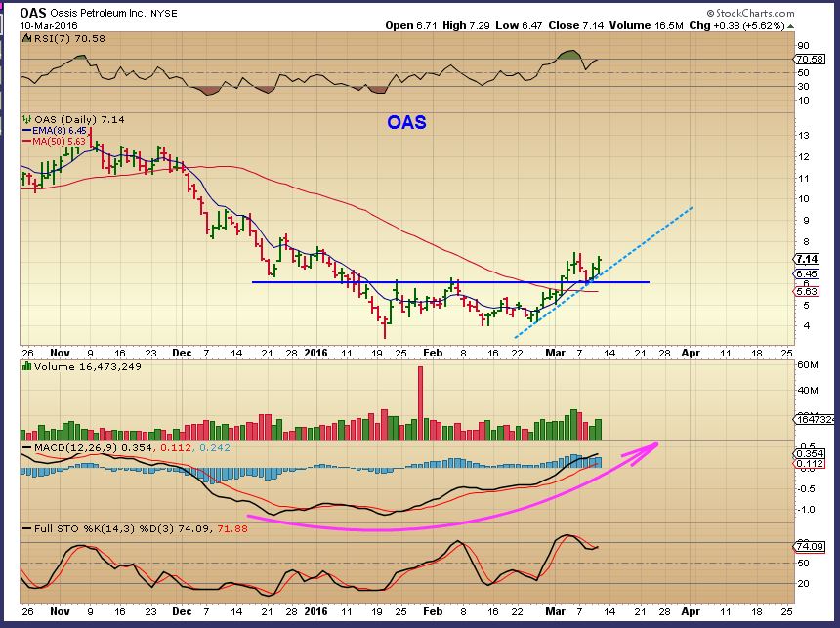840x628 pixels.
Task: Click the "MA(50) 5.63" legend text
Action: (59, 141)
